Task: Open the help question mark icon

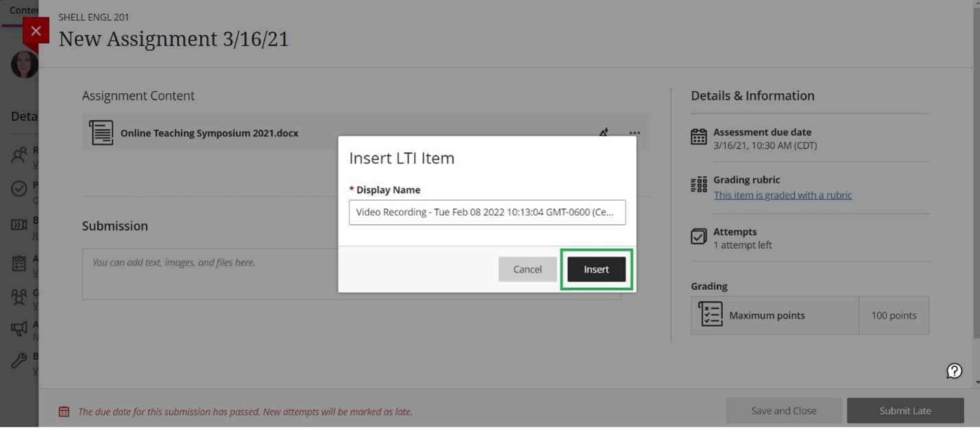Action: pyautogui.click(x=954, y=371)
